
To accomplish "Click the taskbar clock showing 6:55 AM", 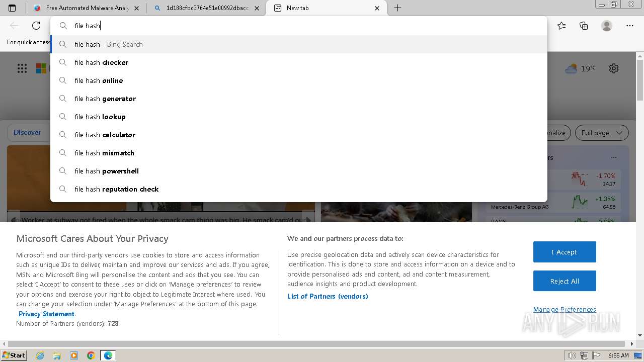I will pyautogui.click(x=618, y=355).
